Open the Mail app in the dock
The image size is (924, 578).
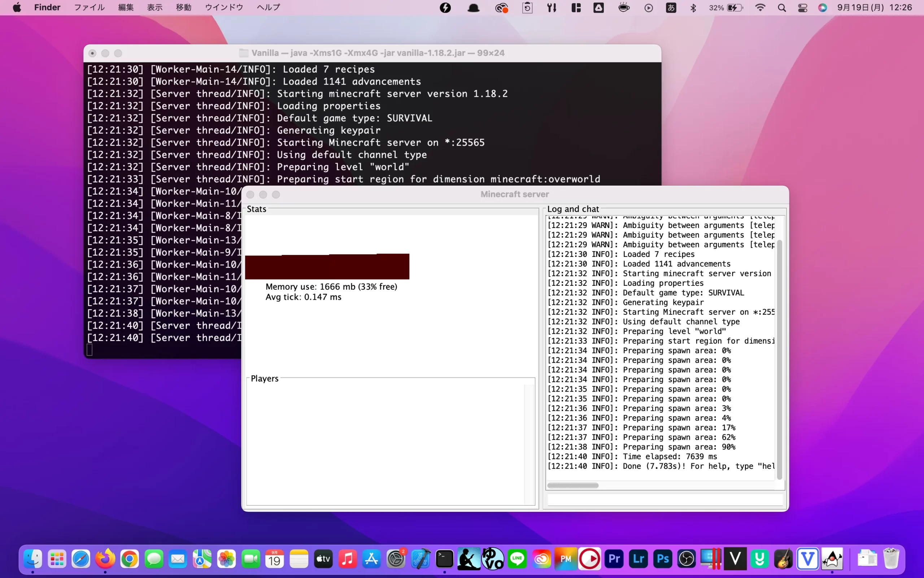pyautogui.click(x=178, y=559)
